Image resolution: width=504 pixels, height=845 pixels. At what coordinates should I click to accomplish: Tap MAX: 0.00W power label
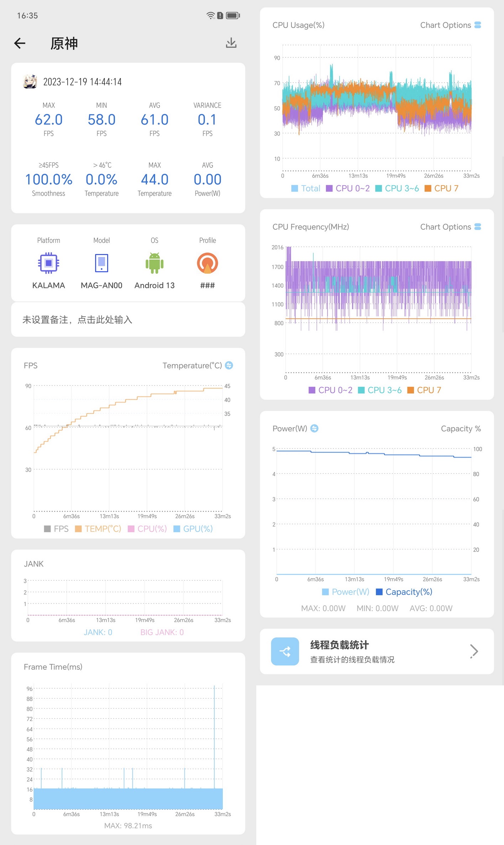tap(323, 608)
